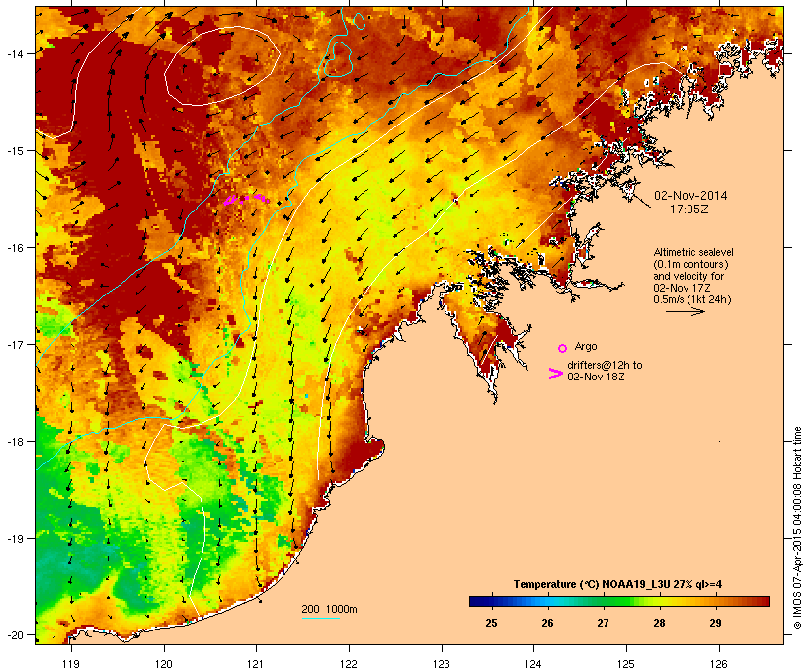Click the 0.5m/s velocity scale arrow

pyautogui.click(x=685, y=311)
